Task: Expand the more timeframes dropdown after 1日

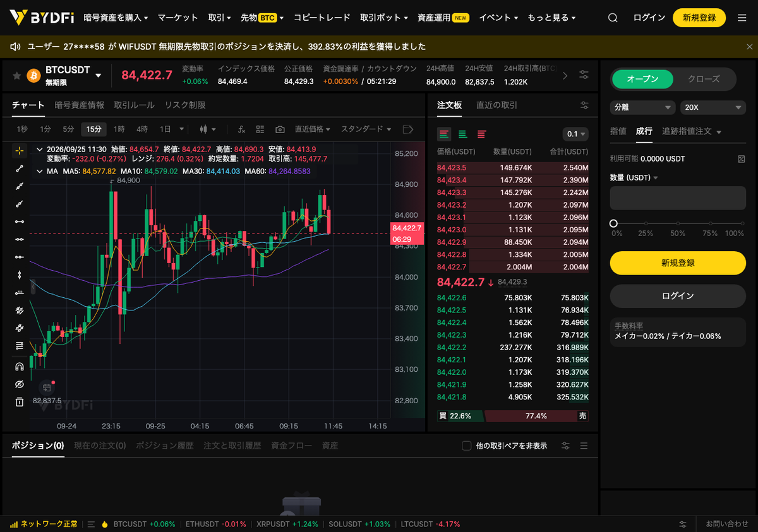Action: (x=182, y=129)
